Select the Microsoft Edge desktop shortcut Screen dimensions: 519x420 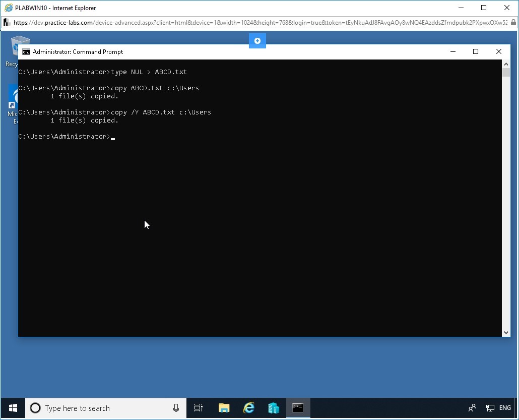pyautogui.click(x=13, y=104)
